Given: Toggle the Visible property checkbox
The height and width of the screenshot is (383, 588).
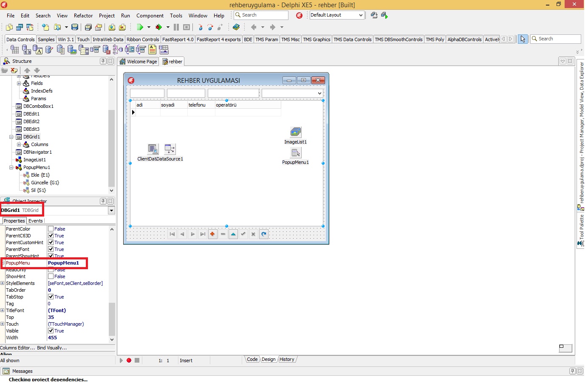Looking at the screenshot, I should pos(51,331).
